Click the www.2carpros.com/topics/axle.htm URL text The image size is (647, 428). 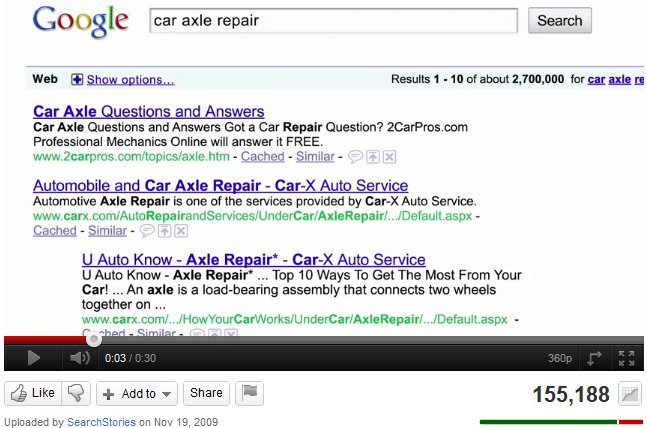131,156
